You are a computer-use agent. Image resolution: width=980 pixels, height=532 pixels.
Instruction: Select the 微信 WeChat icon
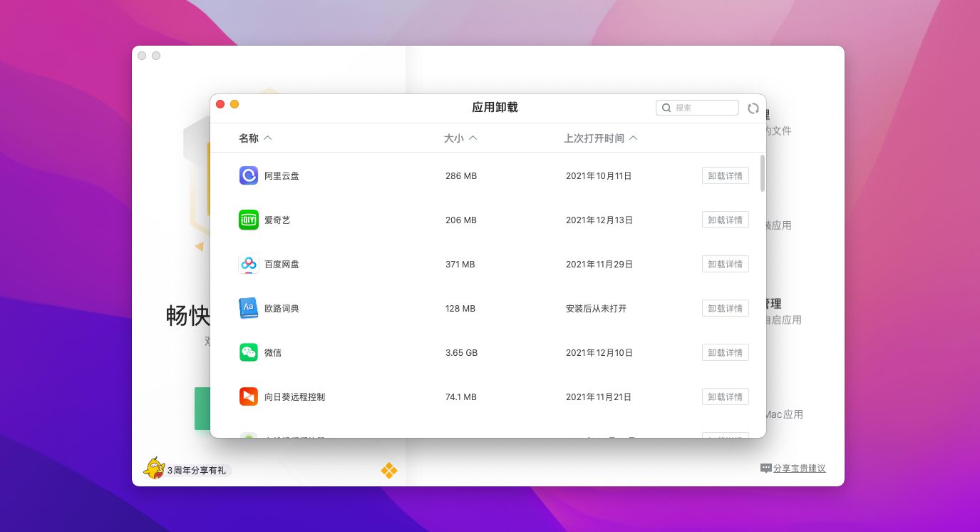[248, 352]
